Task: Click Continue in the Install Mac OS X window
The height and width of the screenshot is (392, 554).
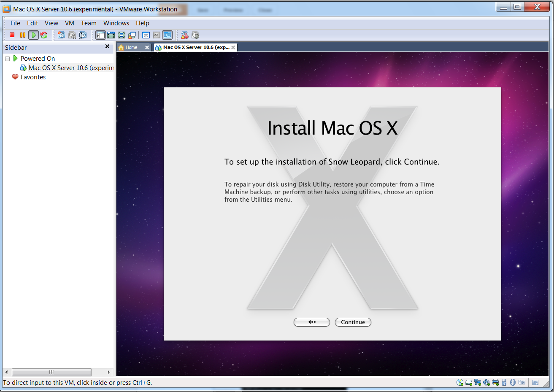Action: point(353,322)
